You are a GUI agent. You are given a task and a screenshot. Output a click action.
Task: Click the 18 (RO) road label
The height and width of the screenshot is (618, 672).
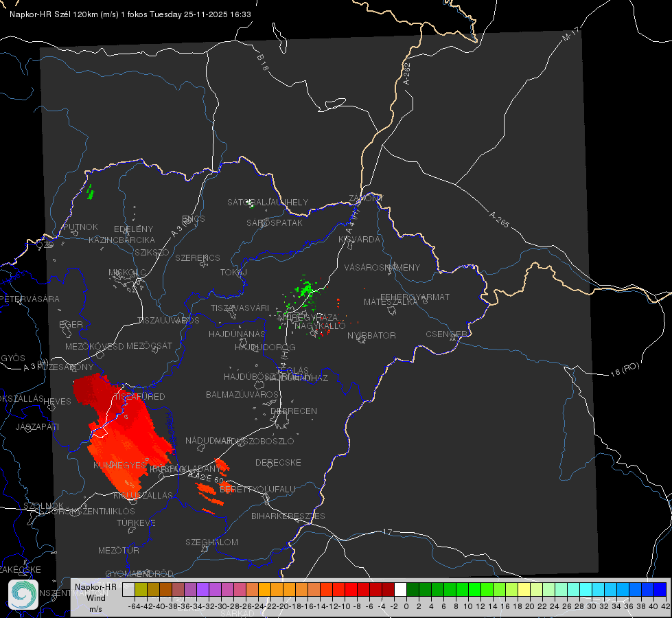tap(625, 369)
